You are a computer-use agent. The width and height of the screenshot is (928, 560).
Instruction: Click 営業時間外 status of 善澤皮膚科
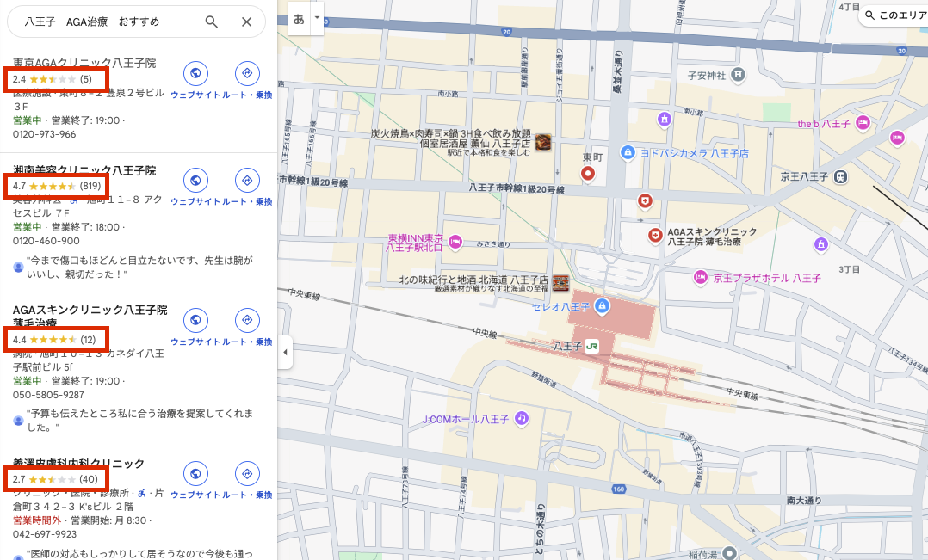[37, 520]
